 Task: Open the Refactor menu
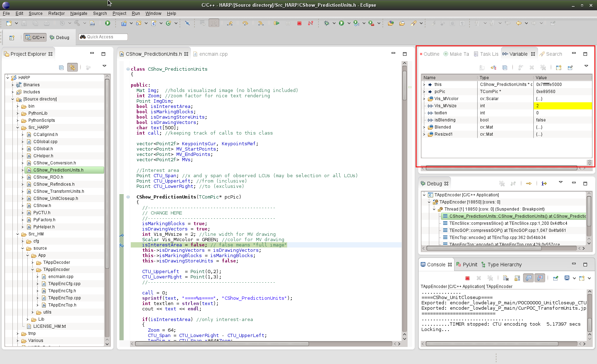pos(56,13)
